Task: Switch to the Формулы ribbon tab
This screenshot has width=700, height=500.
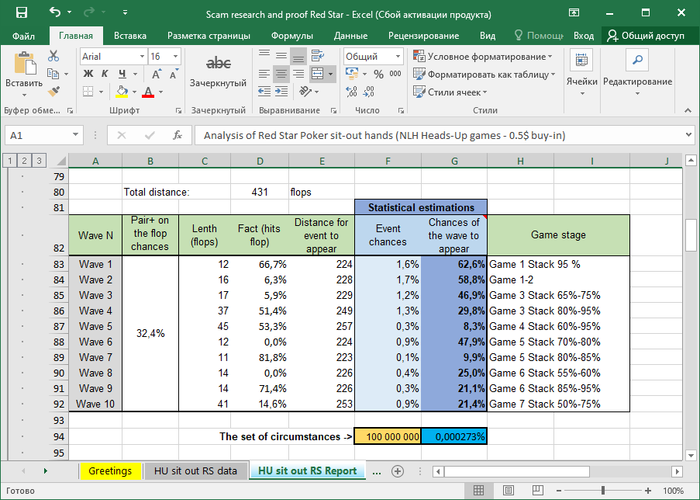Action: click(x=292, y=36)
